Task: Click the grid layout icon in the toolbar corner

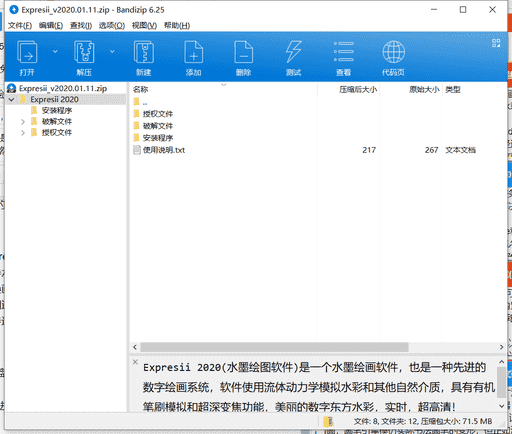Action: [496, 43]
